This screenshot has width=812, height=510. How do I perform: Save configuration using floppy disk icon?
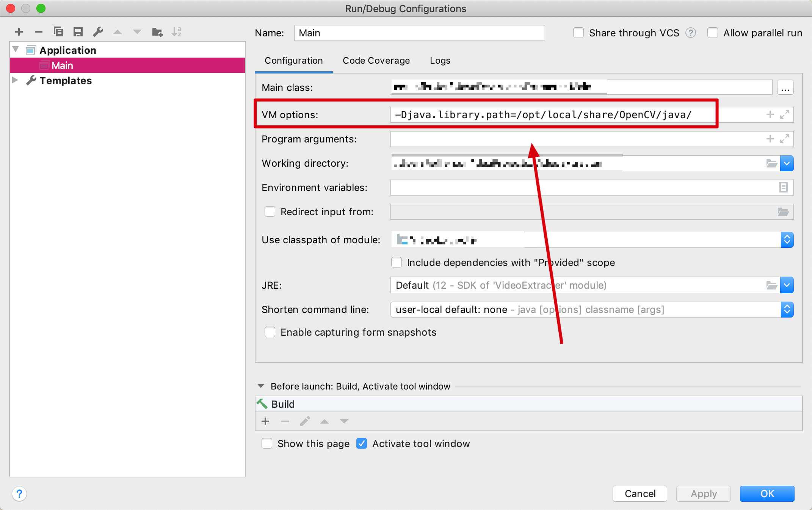coord(78,32)
